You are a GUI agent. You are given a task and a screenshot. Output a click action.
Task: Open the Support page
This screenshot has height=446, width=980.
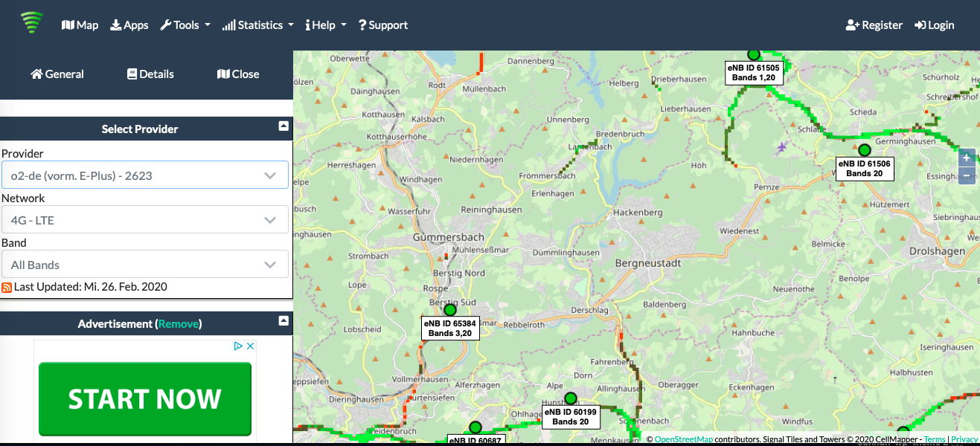(x=383, y=25)
